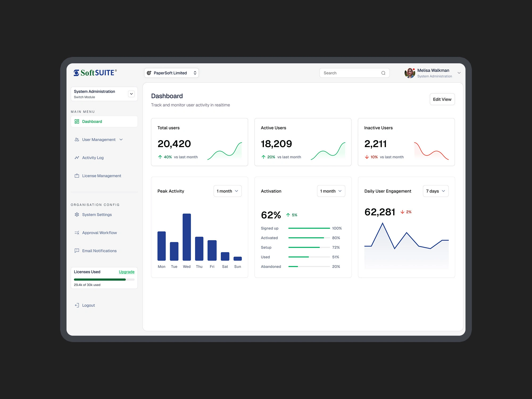Open the Daily User Engagement 7 days dropdown
532x399 pixels.
(435, 191)
